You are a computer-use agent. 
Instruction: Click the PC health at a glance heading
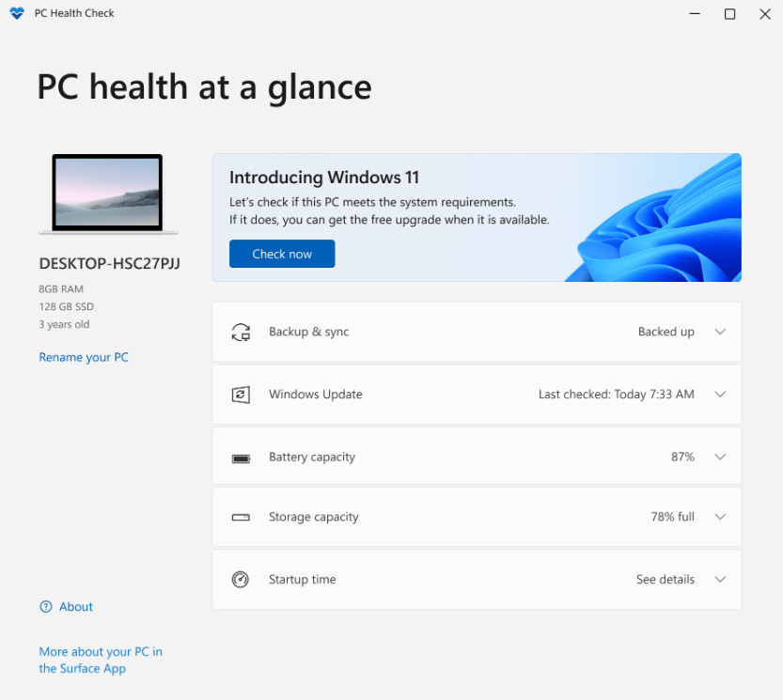click(x=204, y=87)
